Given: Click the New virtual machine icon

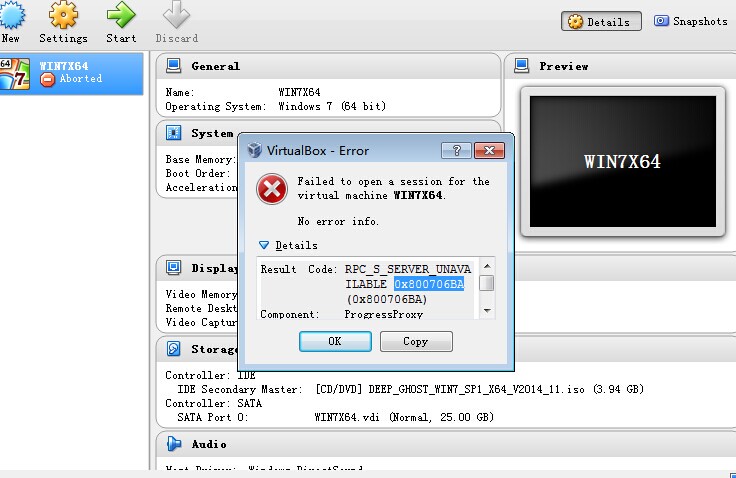Looking at the screenshot, I should tap(11, 15).
